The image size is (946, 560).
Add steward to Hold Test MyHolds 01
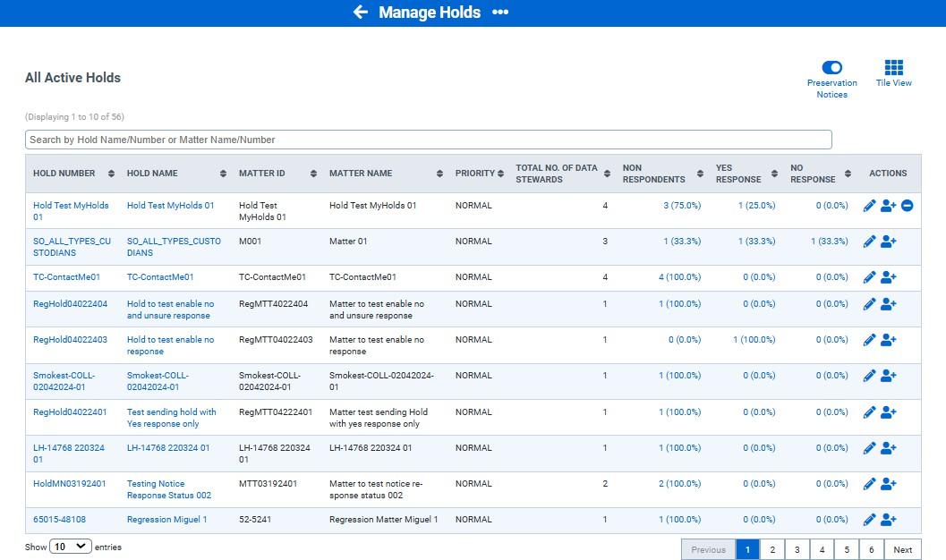tap(888, 206)
